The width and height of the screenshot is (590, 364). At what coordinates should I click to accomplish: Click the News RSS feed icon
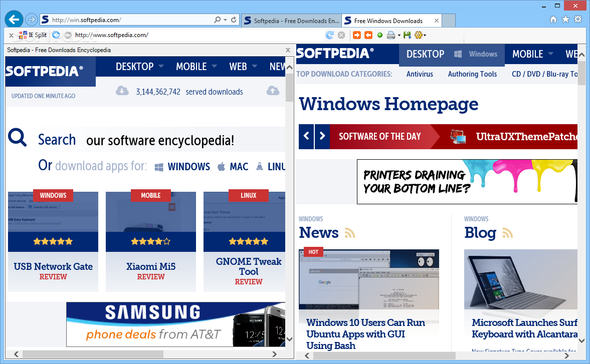(350, 233)
